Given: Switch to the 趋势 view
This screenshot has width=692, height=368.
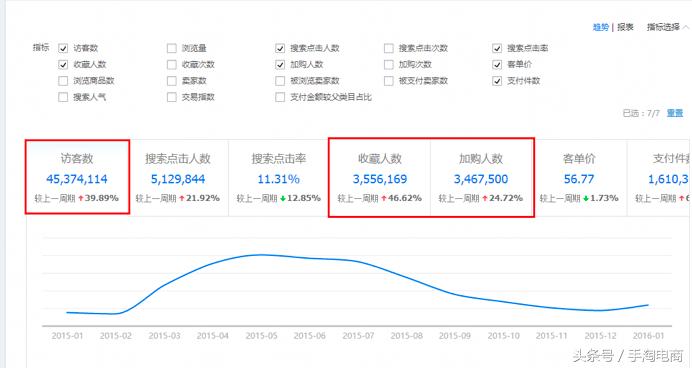Looking at the screenshot, I should pos(600,27).
